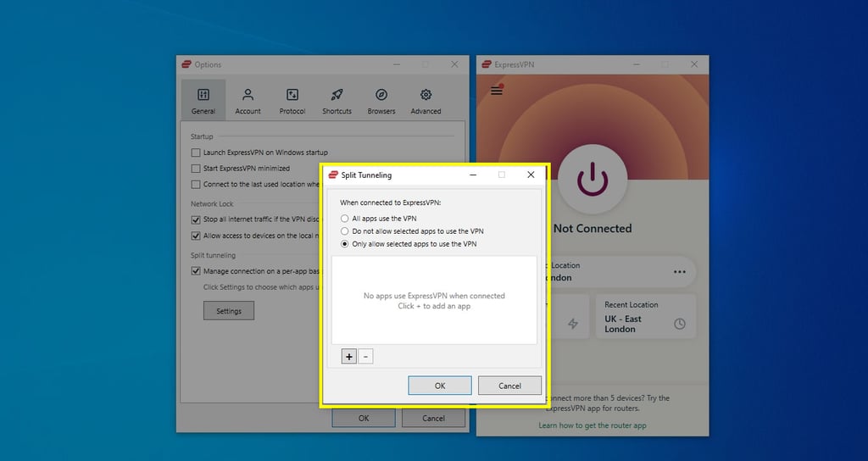Image resolution: width=868 pixels, height=461 pixels.
Task: Open the Shortcuts tab in Options window
Action: [337, 100]
